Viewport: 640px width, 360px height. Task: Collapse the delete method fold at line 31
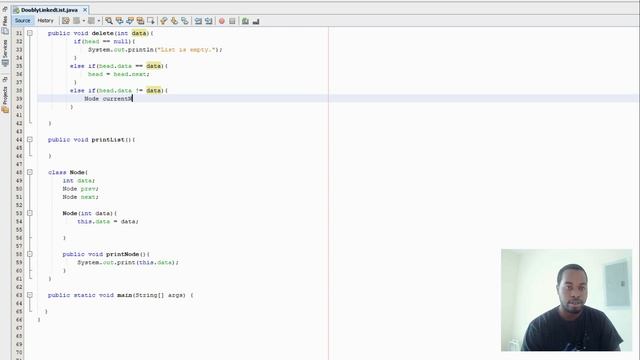(x=30, y=33)
